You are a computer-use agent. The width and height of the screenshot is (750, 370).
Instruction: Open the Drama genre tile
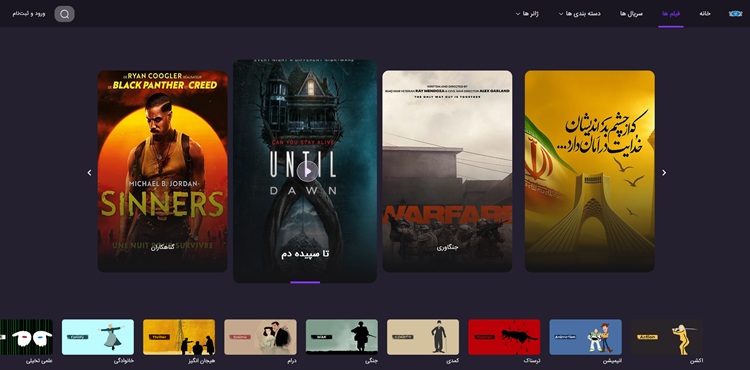point(260,337)
